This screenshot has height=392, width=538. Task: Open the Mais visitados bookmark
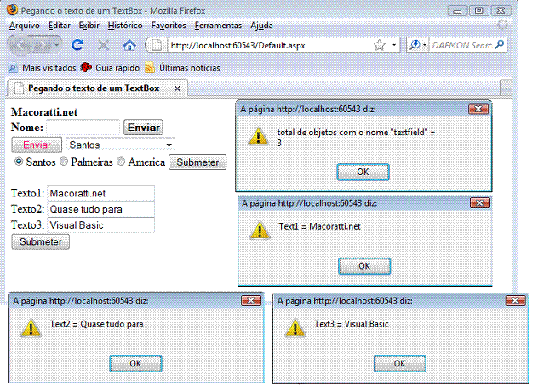coord(42,68)
